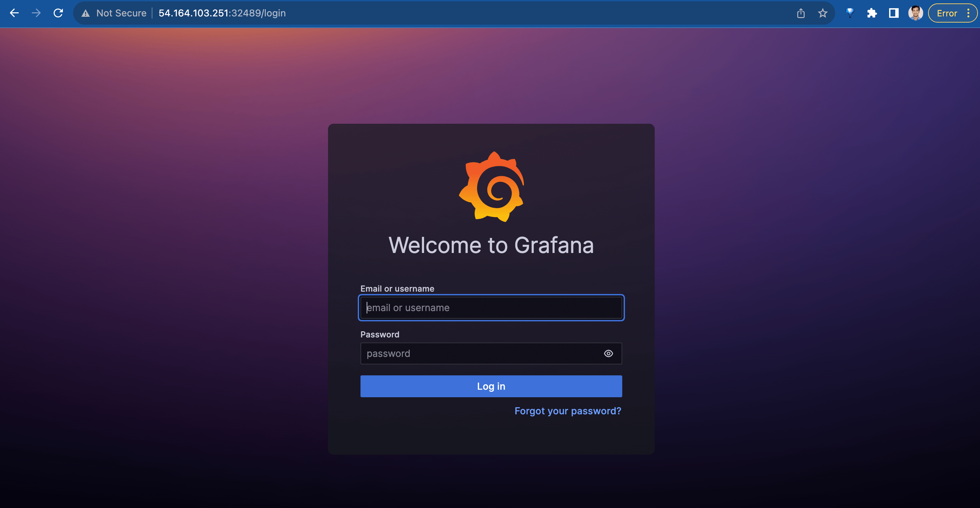The height and width of the screenshot is (508, 980).
Task: Click the Log in button
Action: tap(491, 386)
